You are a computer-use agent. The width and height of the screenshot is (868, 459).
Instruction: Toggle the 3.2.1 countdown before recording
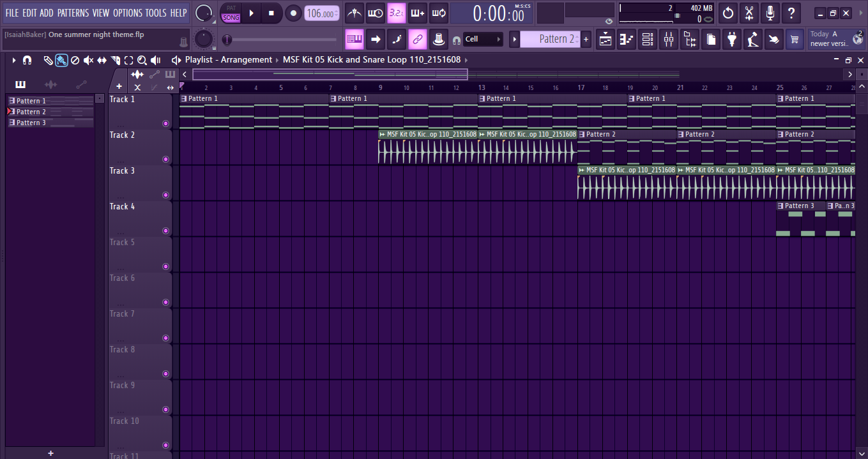click(397, 13)
